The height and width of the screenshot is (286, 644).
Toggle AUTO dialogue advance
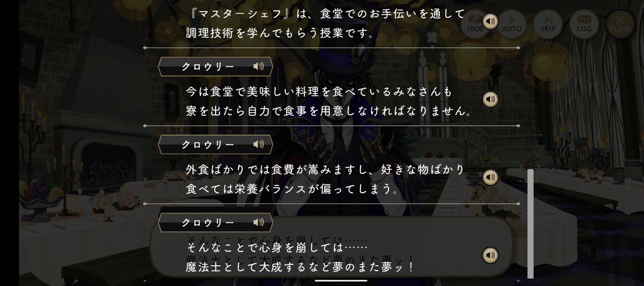512,24
